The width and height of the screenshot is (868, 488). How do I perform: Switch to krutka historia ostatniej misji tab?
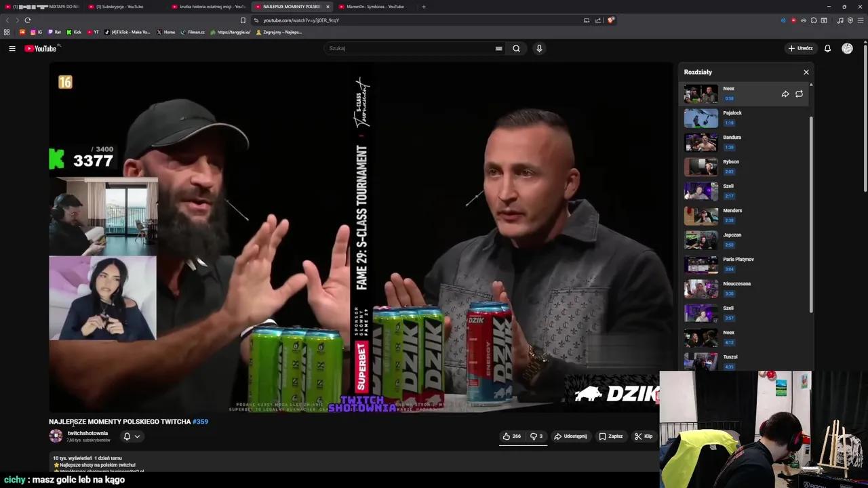[208, 7]
